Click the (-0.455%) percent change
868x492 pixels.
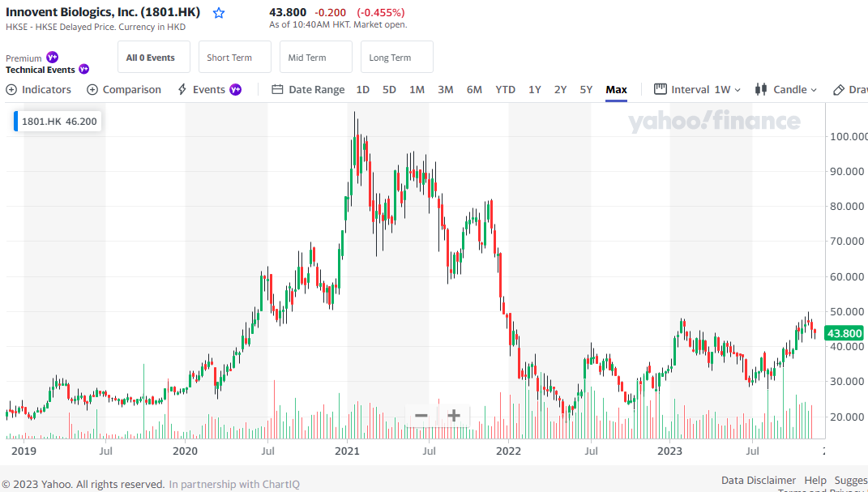(x=380, y=12)
